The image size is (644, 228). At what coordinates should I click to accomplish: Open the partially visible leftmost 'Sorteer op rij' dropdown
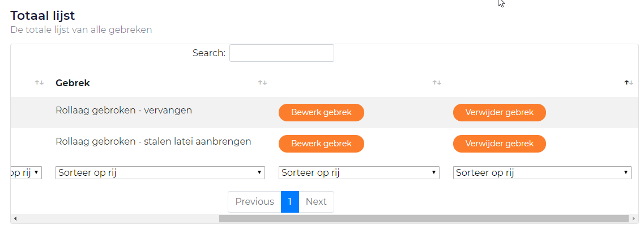26,172
